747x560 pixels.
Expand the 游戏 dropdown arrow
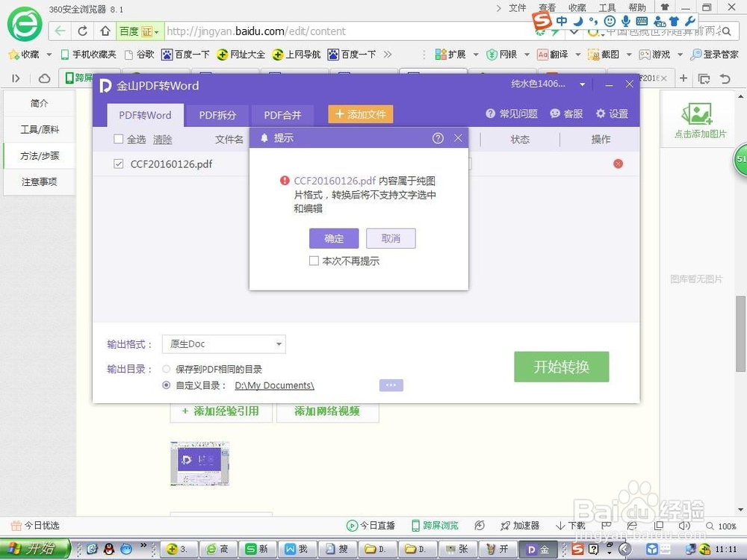(680, 55)
